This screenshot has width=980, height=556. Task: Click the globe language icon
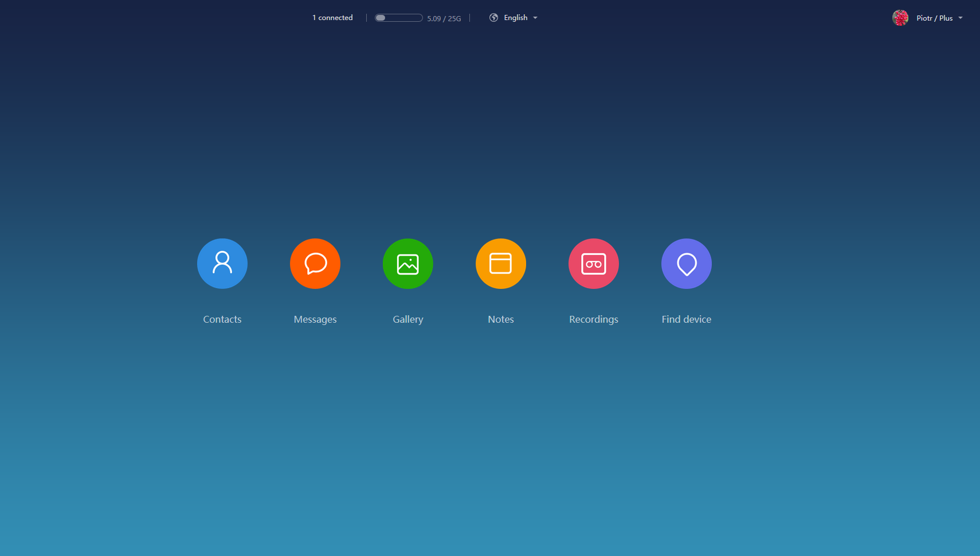493,18
